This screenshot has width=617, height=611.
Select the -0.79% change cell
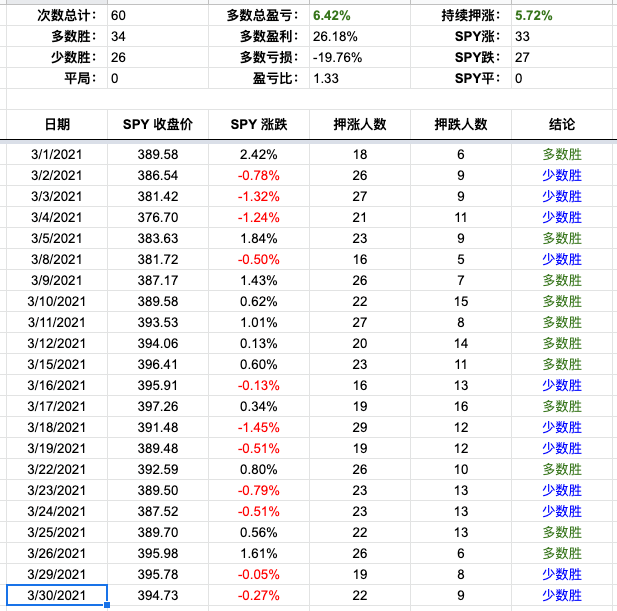[x=259, y=490]
